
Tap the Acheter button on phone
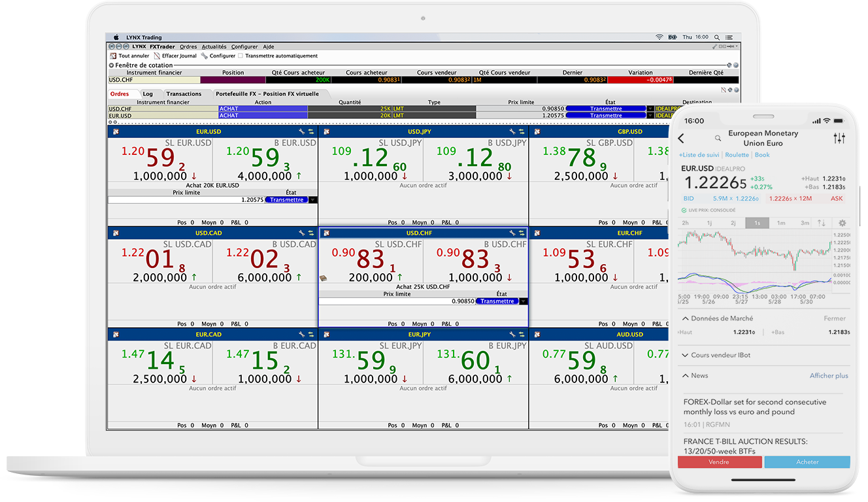807,461
